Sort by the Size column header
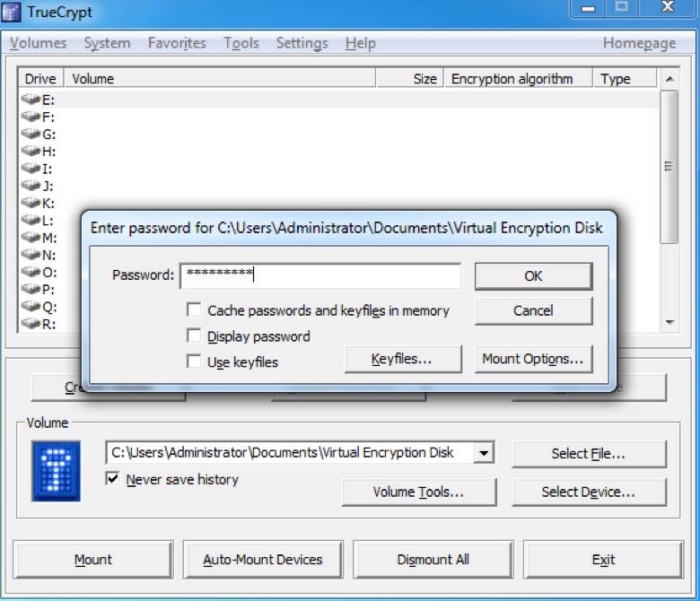700x601 pixels. pyautogui.click(x=410, y=79)
